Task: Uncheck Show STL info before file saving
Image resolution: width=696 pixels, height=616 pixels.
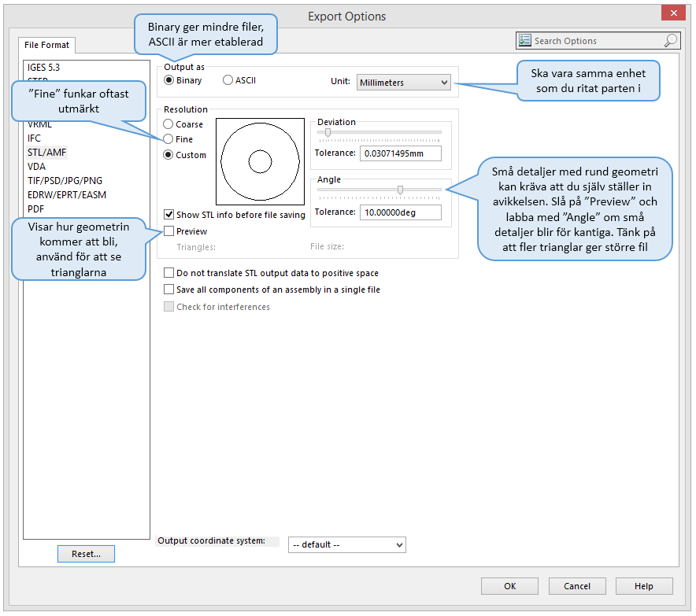Action: (x=169, y=215)
